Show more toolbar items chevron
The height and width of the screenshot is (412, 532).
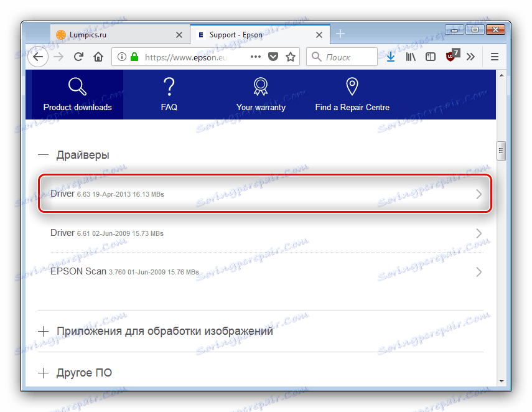coord(470,57)
